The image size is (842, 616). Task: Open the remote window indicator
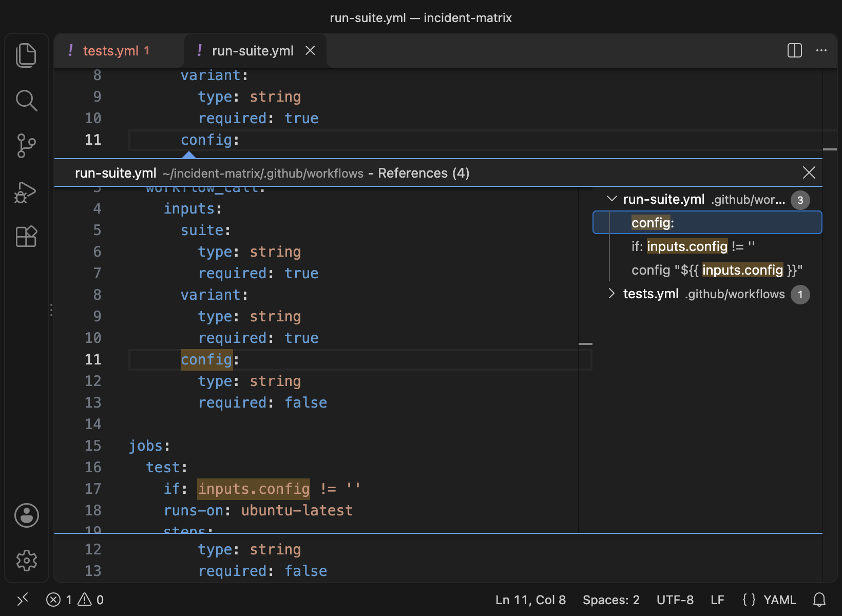pyautogui.click(x=23, y=600)
